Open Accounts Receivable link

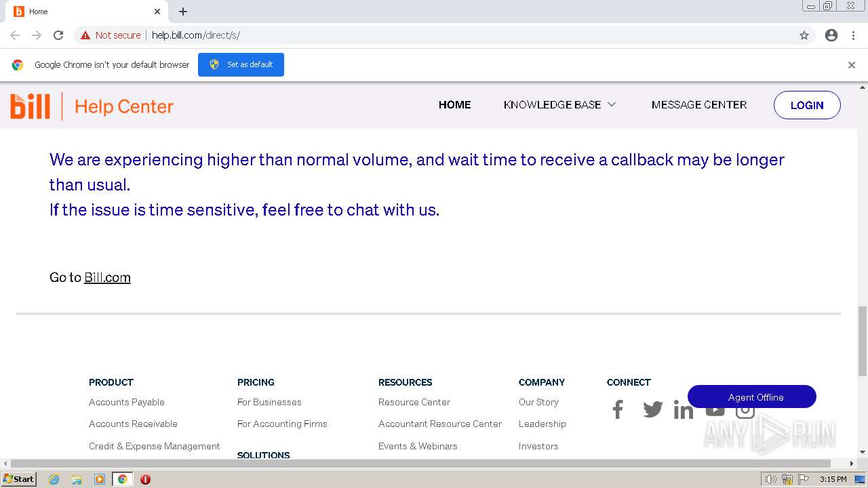(x=133, y=424)
